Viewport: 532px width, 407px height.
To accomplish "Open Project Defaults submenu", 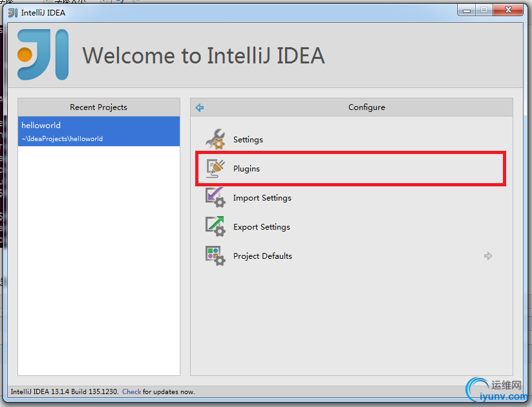I will [262, 256].
